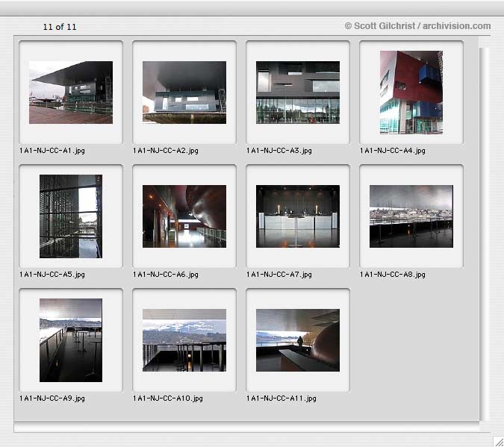Click the '11 of 11' item count

pyautogui.click(x=60, y=27)
